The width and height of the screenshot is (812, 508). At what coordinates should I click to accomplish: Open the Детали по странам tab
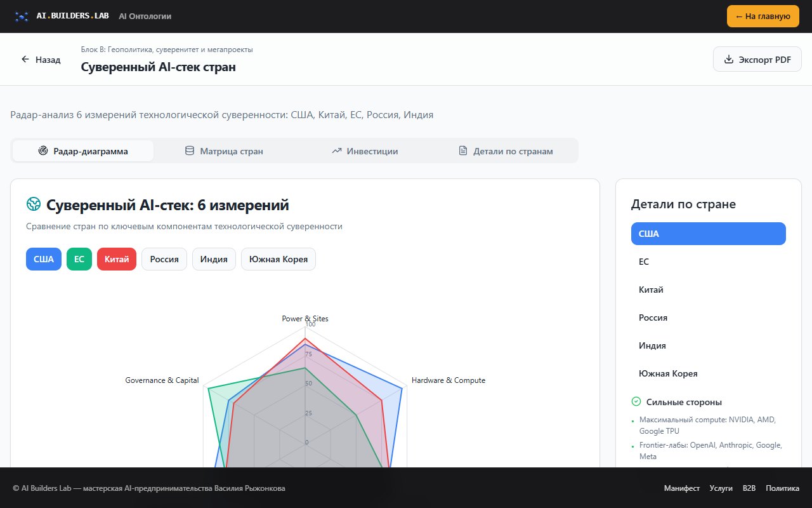pyautogui.click(x=506, y=151)
